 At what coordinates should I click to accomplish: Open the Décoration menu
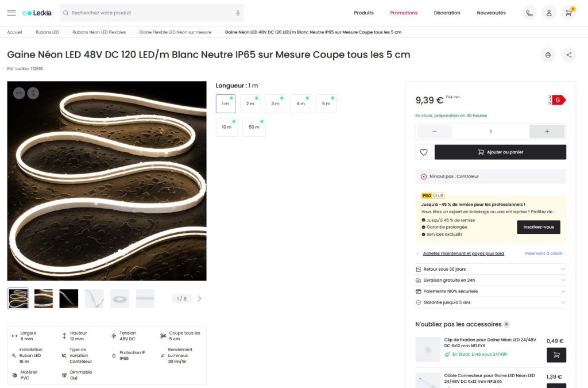[447, 13]
